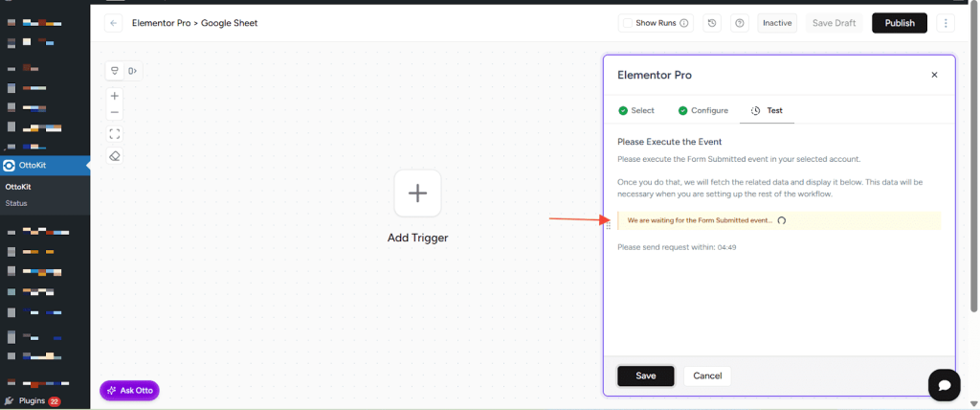Screen dimensions: 980x410
Task: Click the Plugins item in WordPress sidebar
Action: coord(32,400)
